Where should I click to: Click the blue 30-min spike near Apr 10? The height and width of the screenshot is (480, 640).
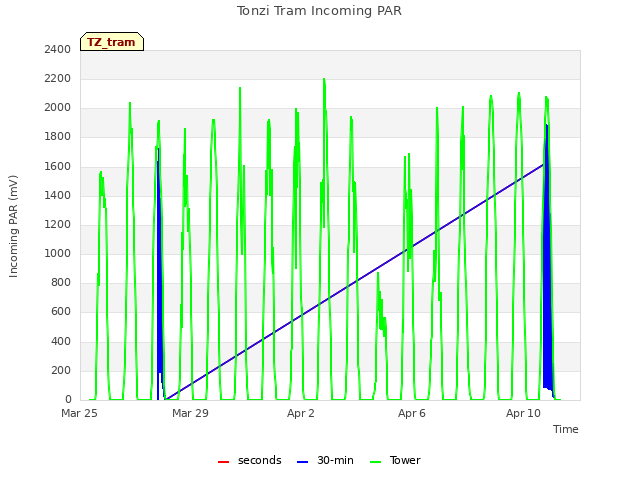[547, 261]
